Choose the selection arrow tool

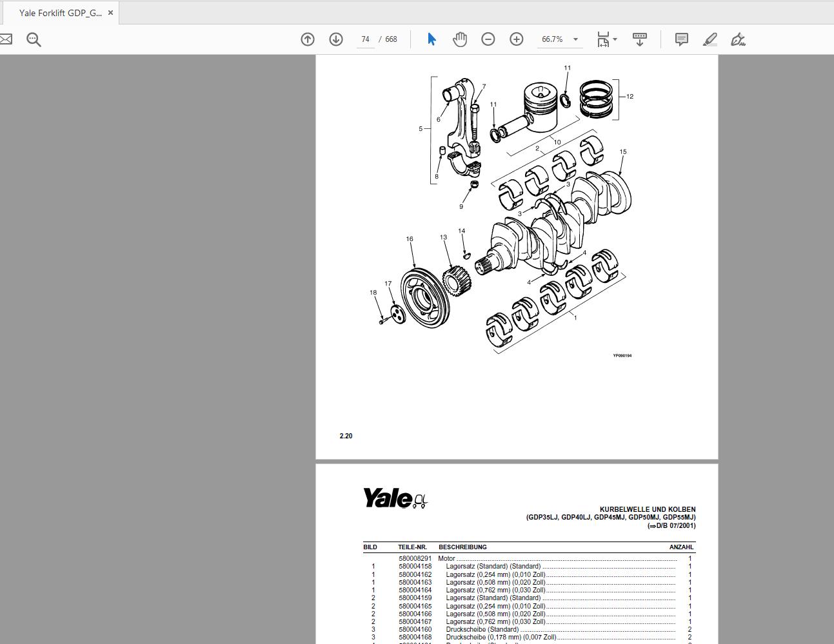point(432,39)
